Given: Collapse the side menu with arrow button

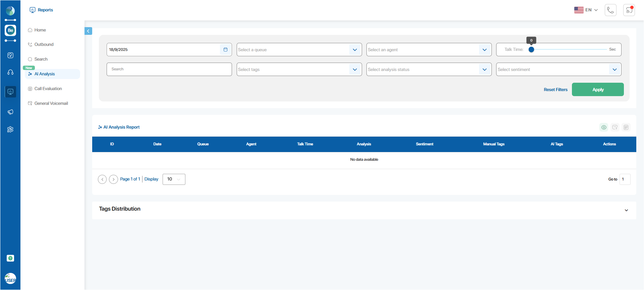Looking at the screenshot, I should (88, 31).
